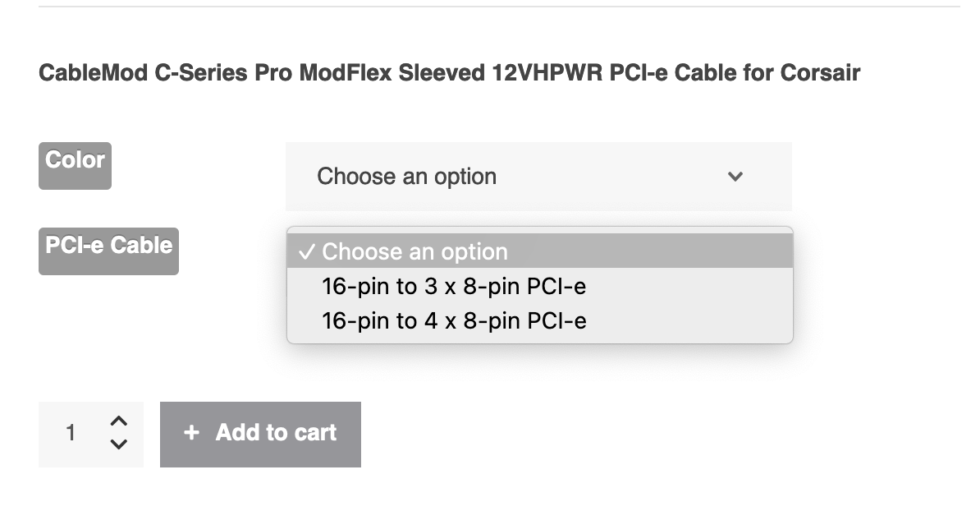980x511 pixels.
Task: Decrease quantity with the down arrow
Action: (x=119, y=444)
